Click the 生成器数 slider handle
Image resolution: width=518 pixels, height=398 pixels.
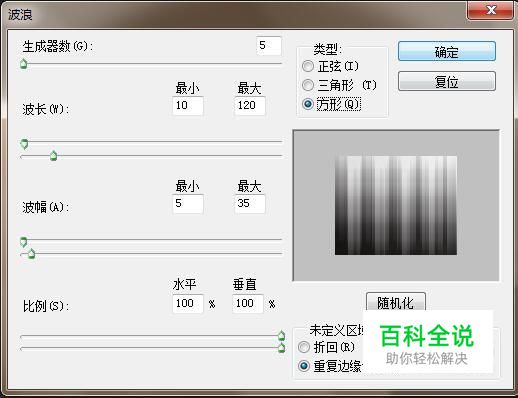click(23, 63)
